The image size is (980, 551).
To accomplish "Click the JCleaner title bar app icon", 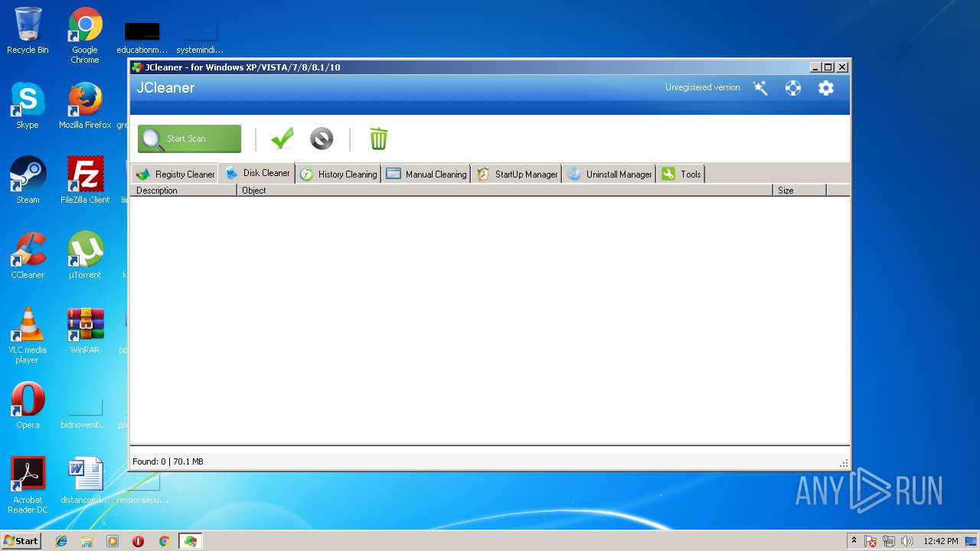I will point(137,67).
